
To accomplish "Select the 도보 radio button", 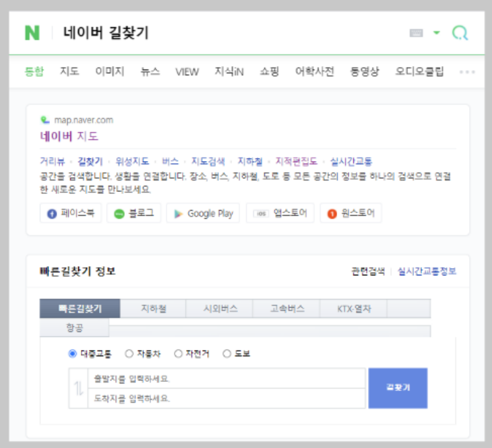I will (226, 354).
